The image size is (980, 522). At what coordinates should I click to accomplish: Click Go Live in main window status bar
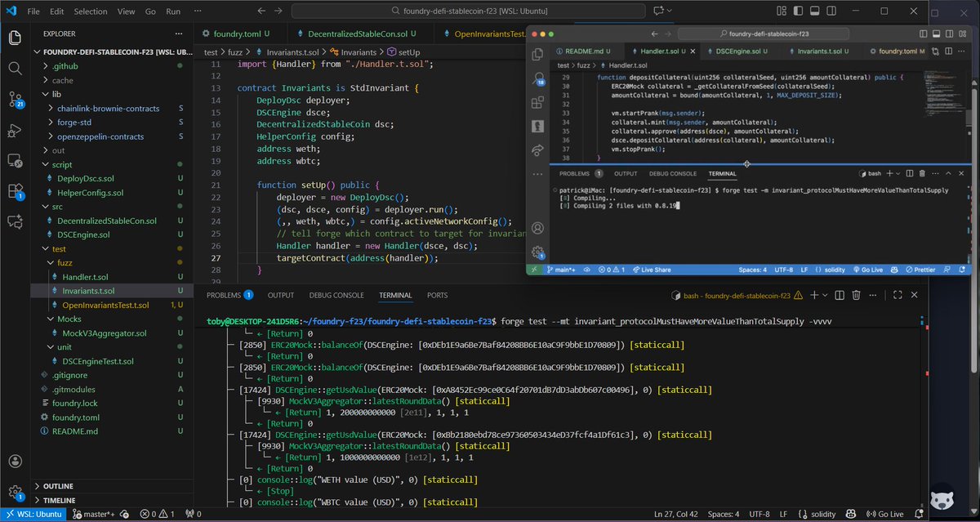887,514
